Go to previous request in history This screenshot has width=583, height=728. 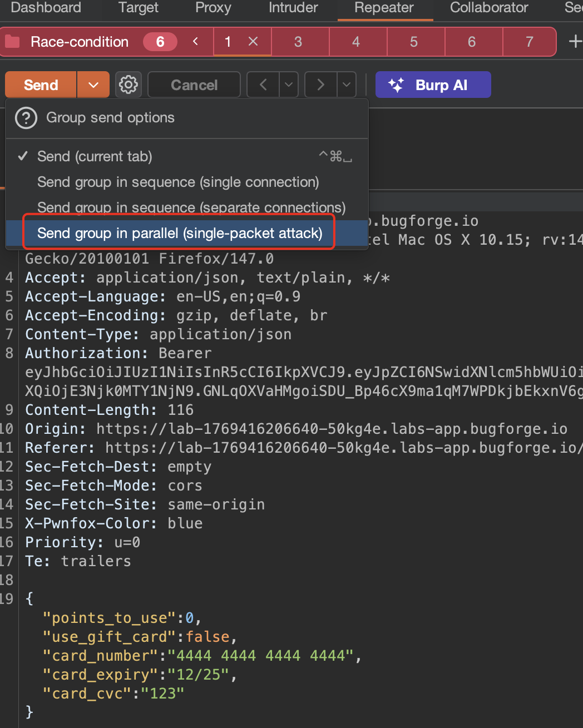[x=263, y=85]
